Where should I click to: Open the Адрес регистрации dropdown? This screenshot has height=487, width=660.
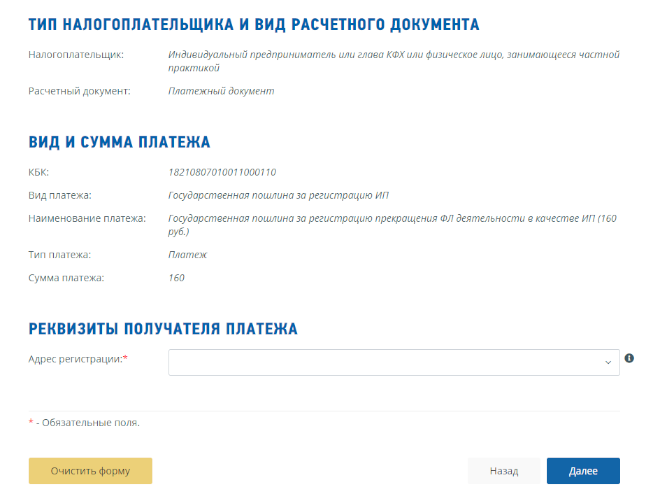(x=394, y=362)
